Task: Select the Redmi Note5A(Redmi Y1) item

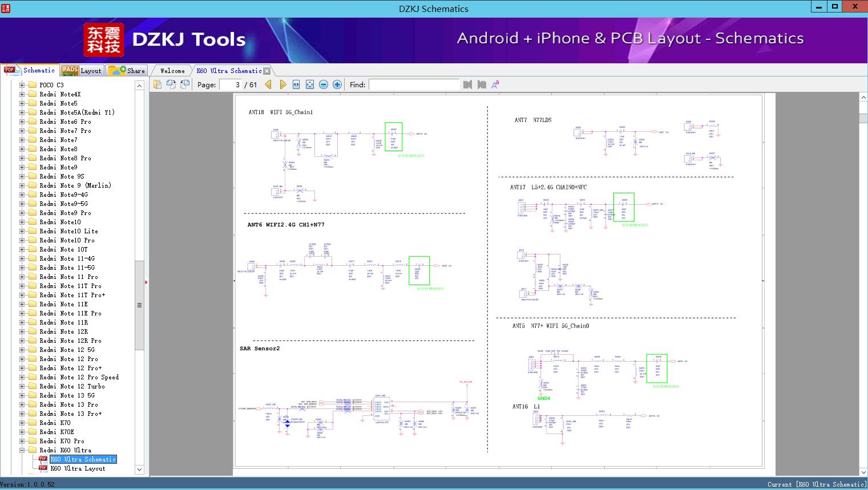Action: (77, 112)
